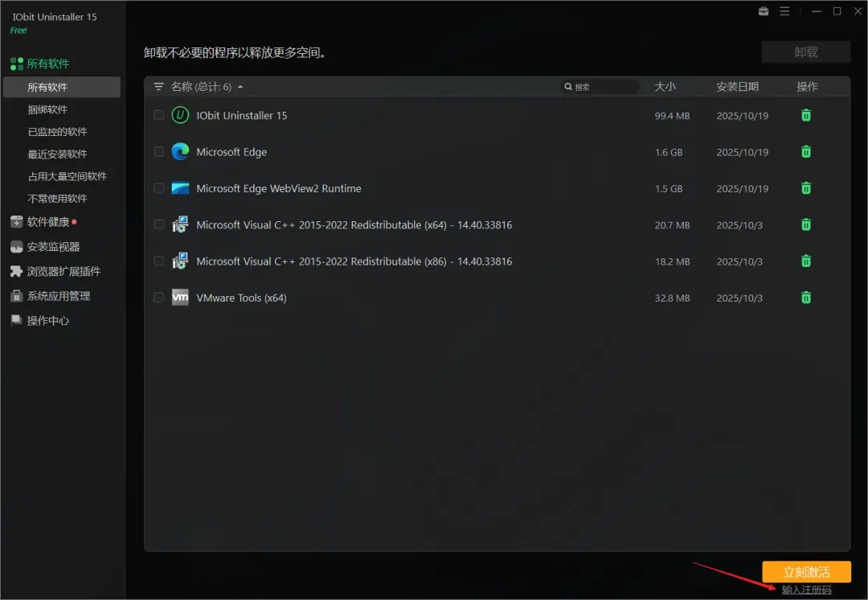This screenshot has height=600, width=868.
Task: Open the hamburger options menu icon
Action: [x=784, y=11]
